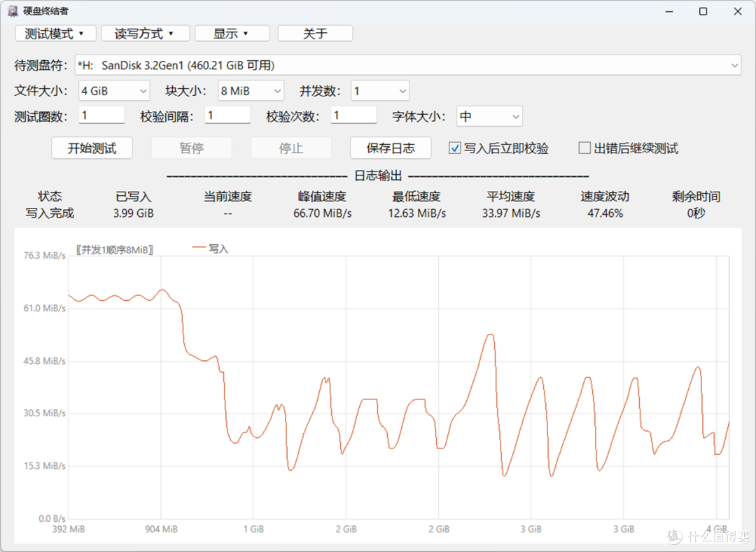Click the 已写入 3.99 GiB value

(134, 213)
